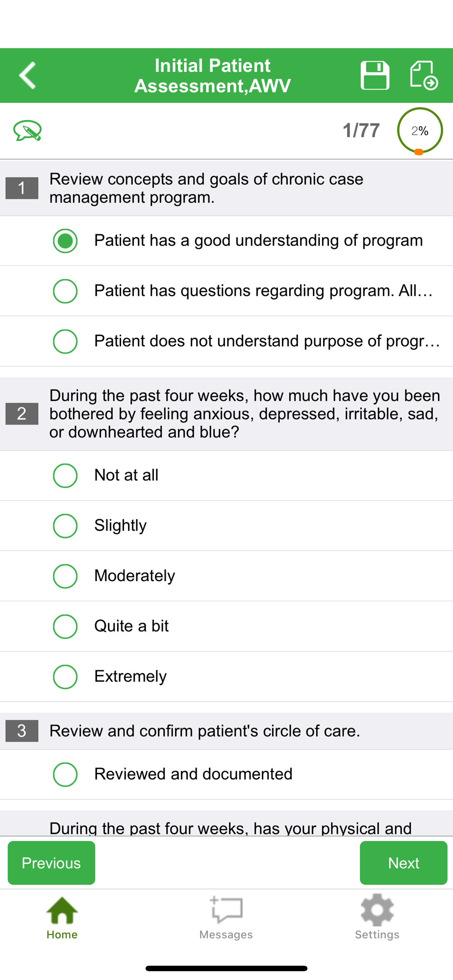
Task: Open the export document icon
Action: coord(424,75)
